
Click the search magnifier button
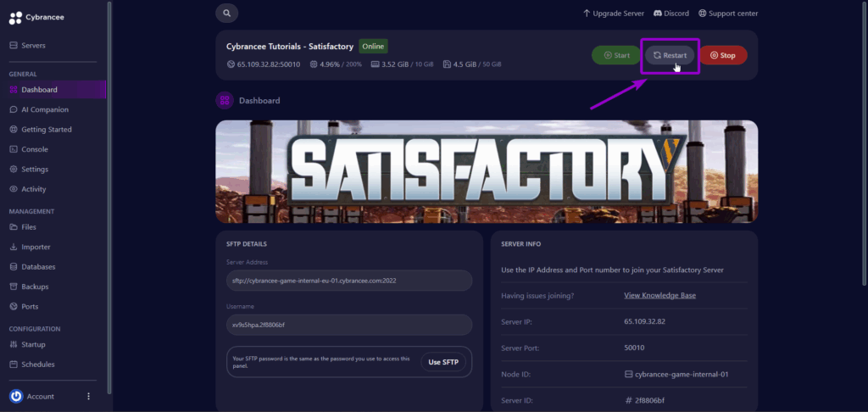(226, 14)
